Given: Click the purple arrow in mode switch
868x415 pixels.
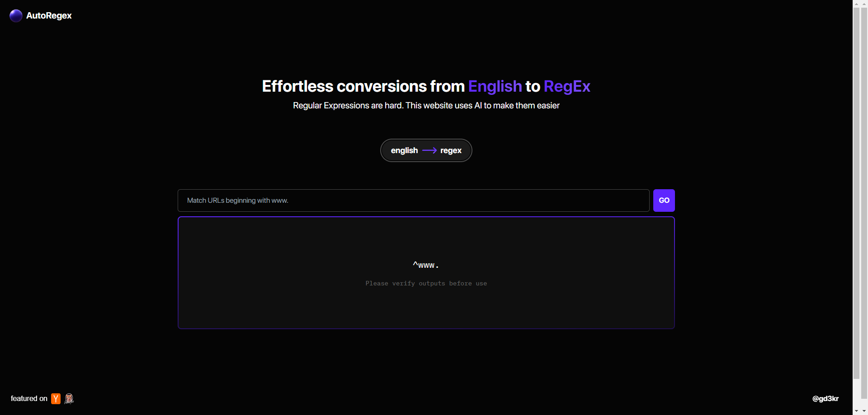Looking at the screenshot, I should 429,150.
